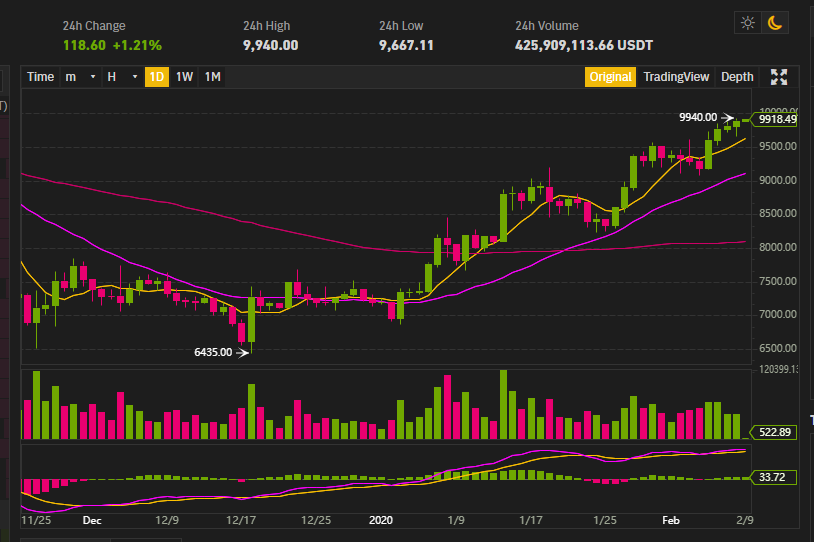This screenshot has width=814, height=542.
Task: Click the current price label 9918.49
Action: point(777,119)
